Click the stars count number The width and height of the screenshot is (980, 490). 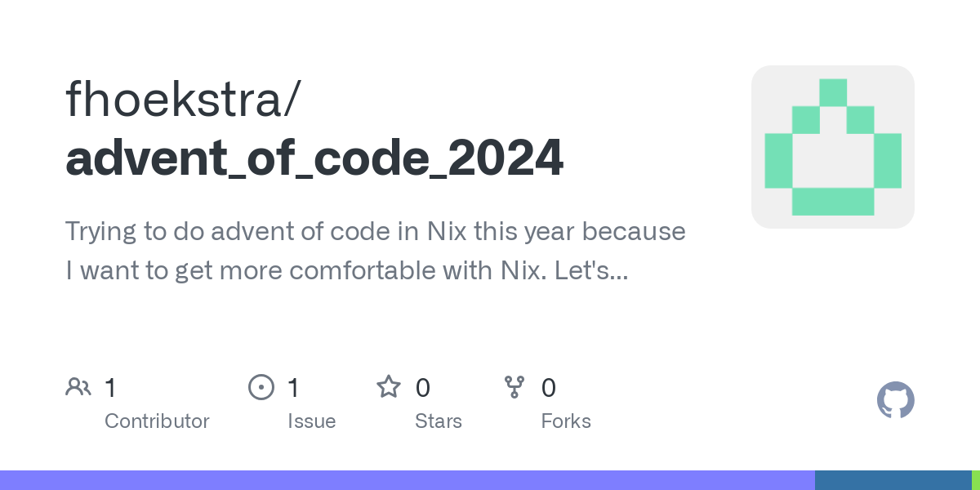click(x=422, y=387)
